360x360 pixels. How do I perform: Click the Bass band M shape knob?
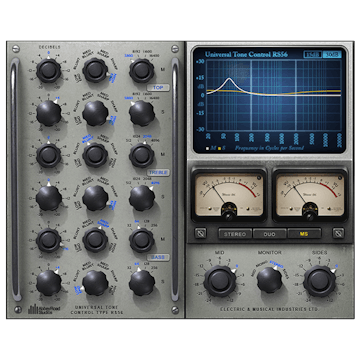[95, 240]
